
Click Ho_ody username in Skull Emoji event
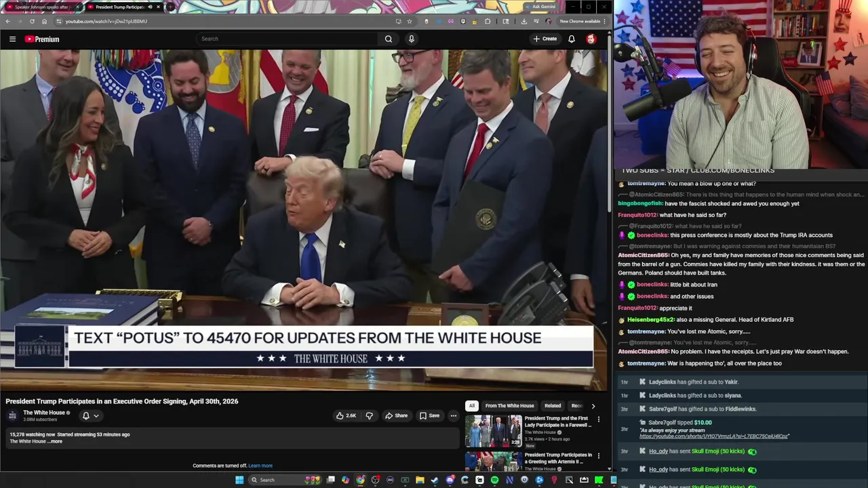pyautogui.click(x=658, y=451)
